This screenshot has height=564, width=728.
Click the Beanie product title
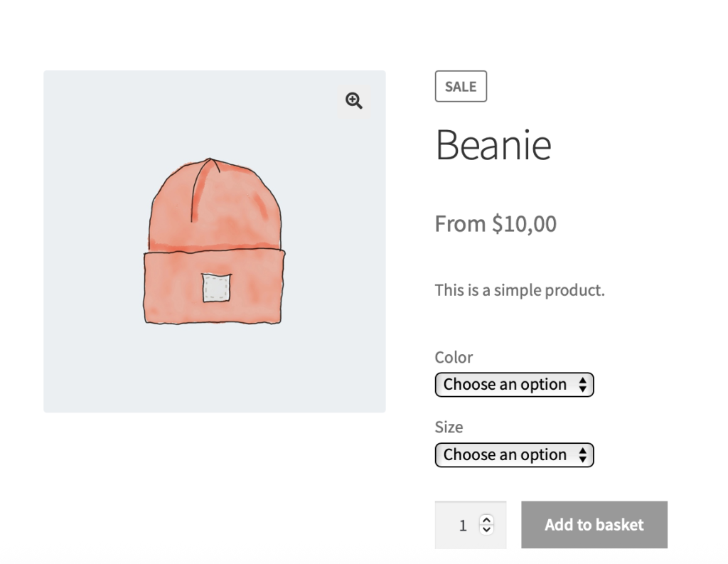point(493,144)
